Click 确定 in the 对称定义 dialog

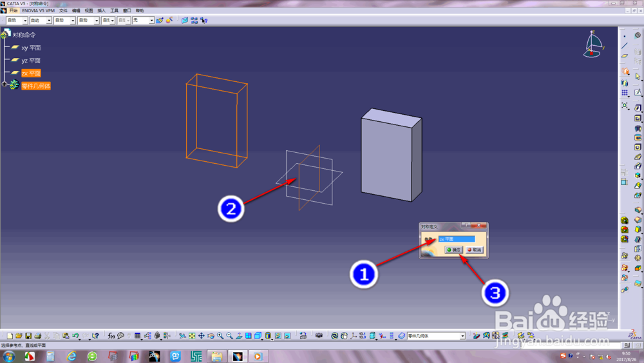[454, 250]
